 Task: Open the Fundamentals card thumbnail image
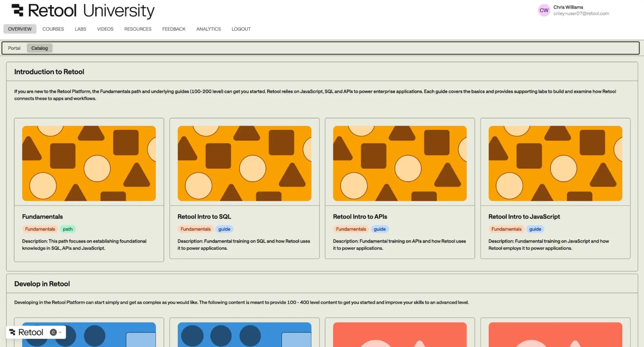[89, 163]
